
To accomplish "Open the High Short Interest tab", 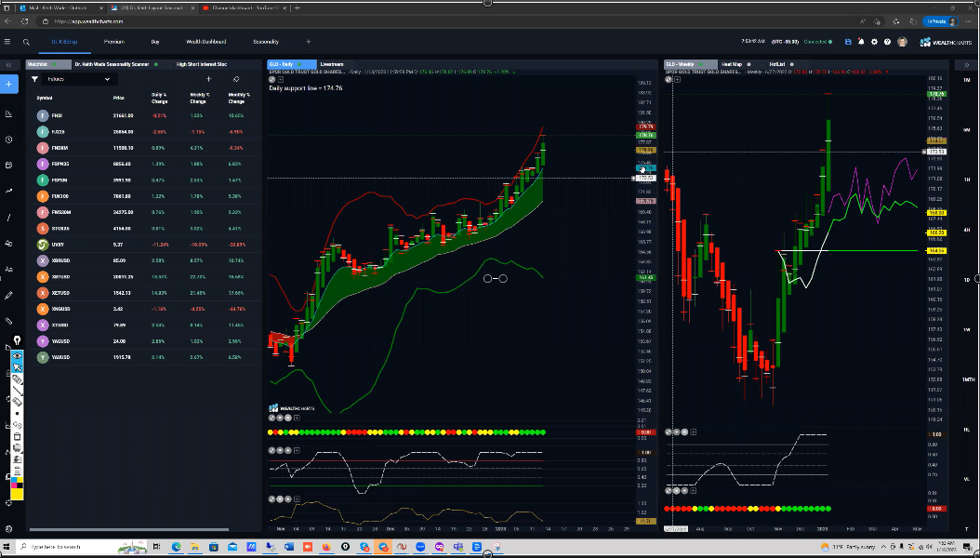I will coord(201,64).
